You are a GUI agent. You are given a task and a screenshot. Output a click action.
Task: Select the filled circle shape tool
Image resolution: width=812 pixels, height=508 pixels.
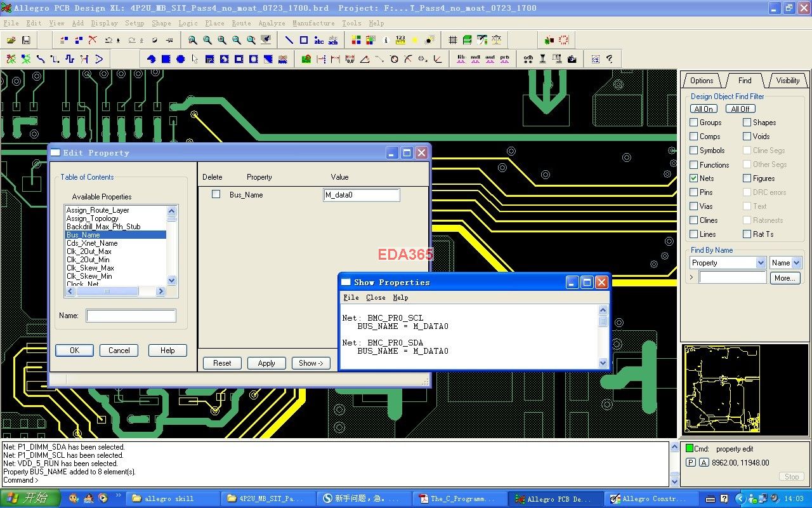point(180,59)
